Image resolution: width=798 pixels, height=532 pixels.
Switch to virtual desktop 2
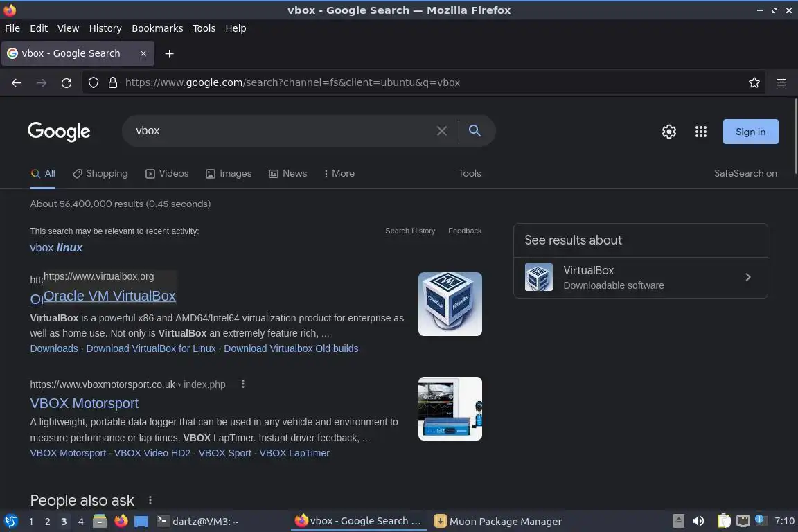(x=47, y=522)
